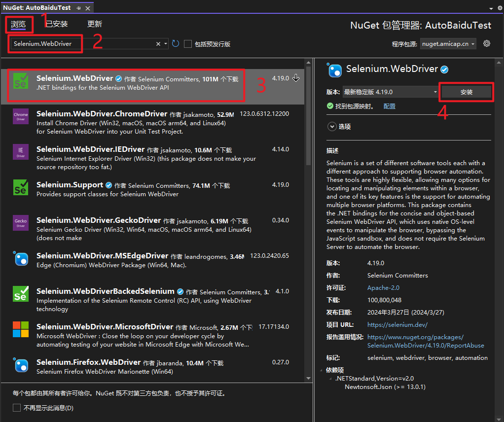Image resolution: width=504 pixels, height=422 pixels.
Task: Select the Selenium.WebDriverBackedSelenium package title
Action: pos(106,291)
